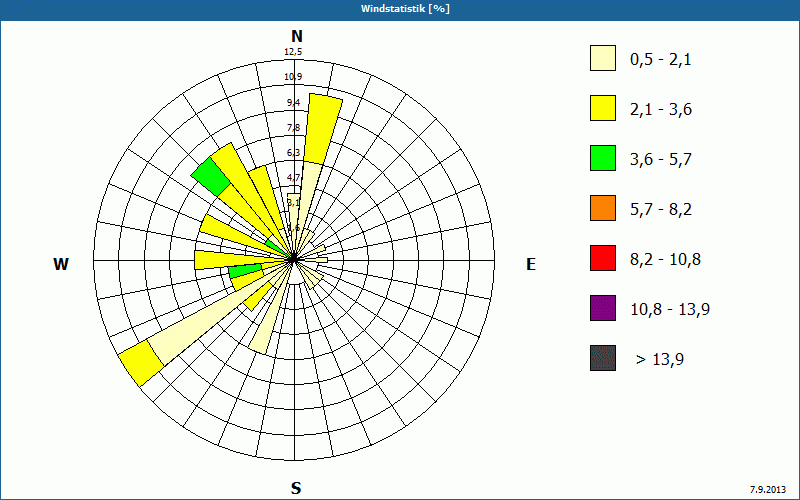The image size is (800, 500).
Task: Click the N compass label
Action: pyautogui.click(x=296, y=36)
